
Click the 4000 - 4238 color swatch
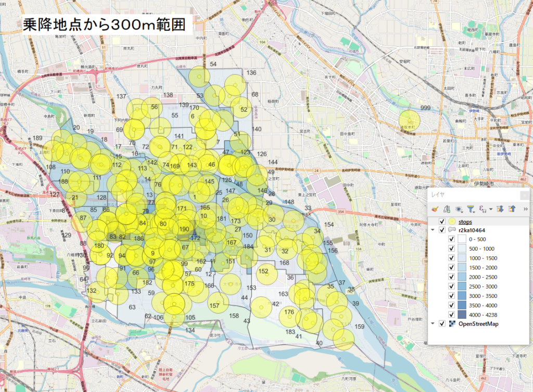pos(462,314)
